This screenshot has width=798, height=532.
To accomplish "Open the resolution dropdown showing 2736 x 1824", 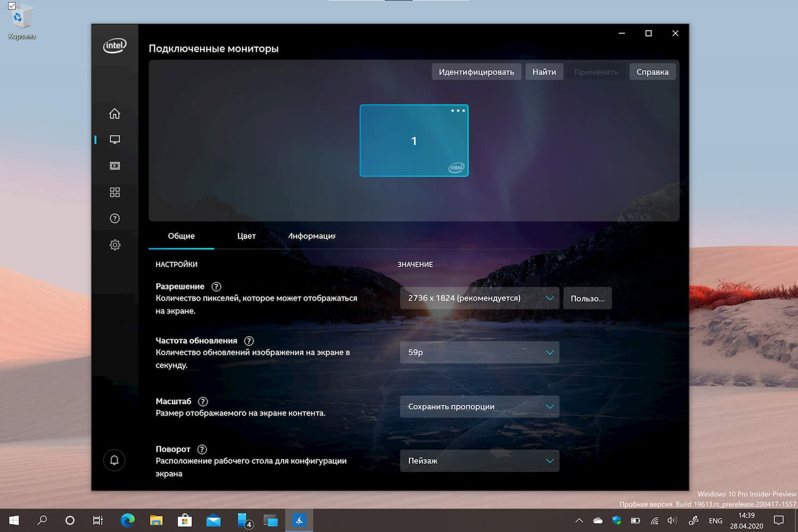I will pyautogui.click(x=479, y=298).
